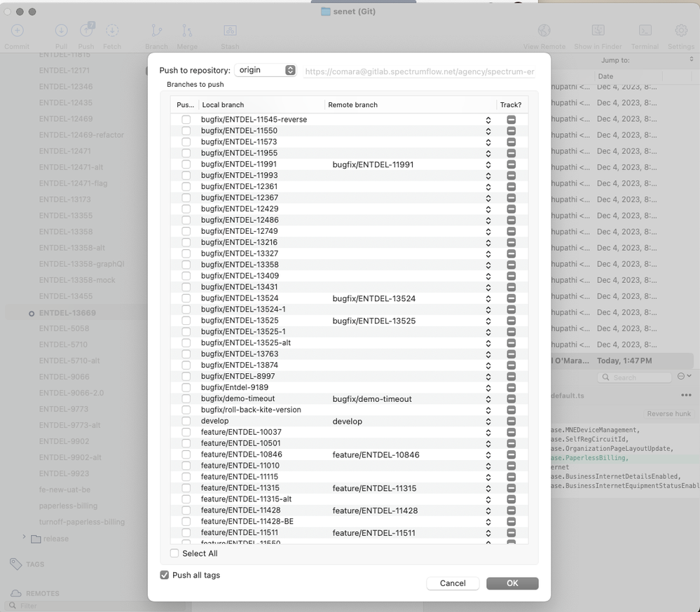Viewport: 700px width, 612px height.
Task: Click the Pull toolbar icon
Action: (61, 30)
